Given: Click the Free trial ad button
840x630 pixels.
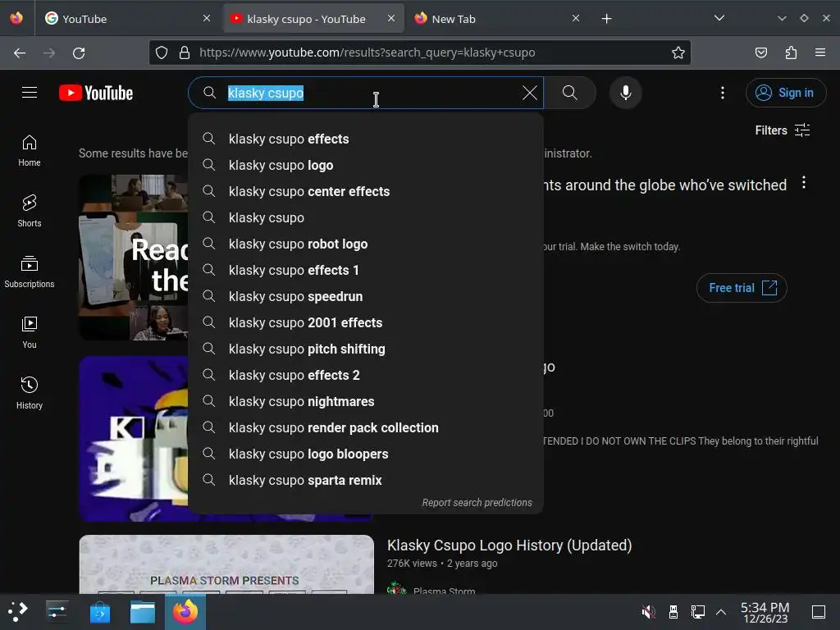Looking at the screenshot, I should pos(742,288).
